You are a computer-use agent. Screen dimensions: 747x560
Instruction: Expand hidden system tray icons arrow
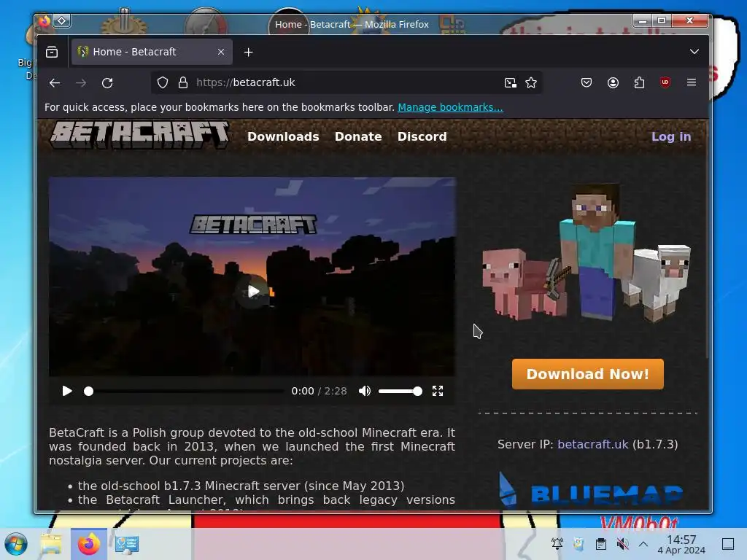click(643, 543)
